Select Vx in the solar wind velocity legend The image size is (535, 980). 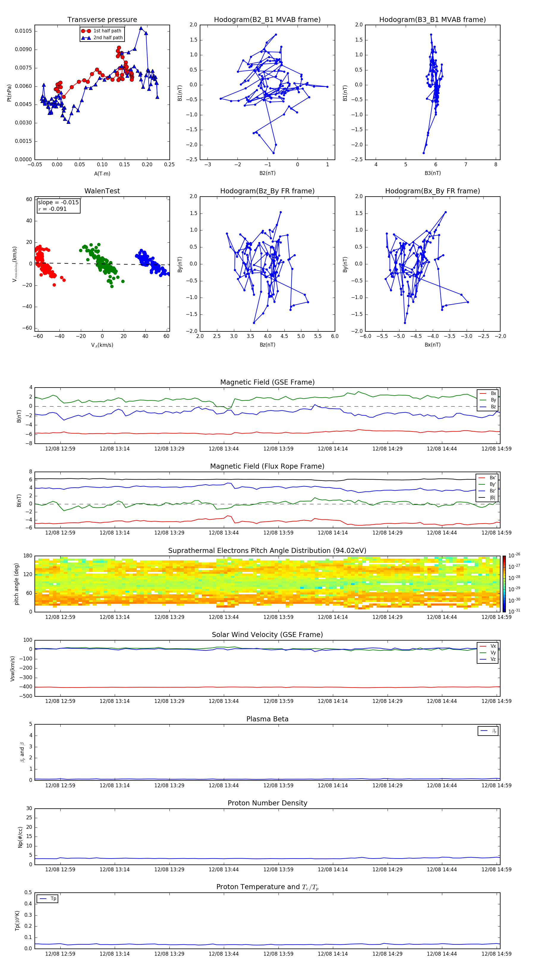(x=488, y=646)
